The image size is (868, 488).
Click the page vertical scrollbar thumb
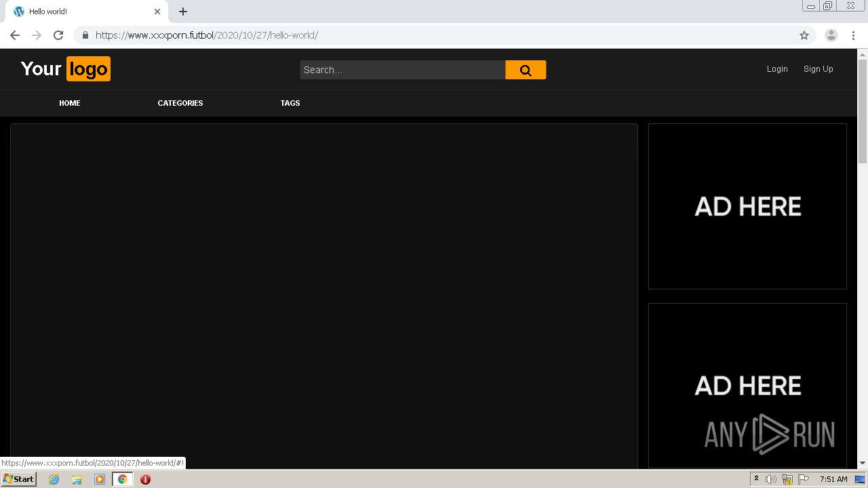click(863, 111)
